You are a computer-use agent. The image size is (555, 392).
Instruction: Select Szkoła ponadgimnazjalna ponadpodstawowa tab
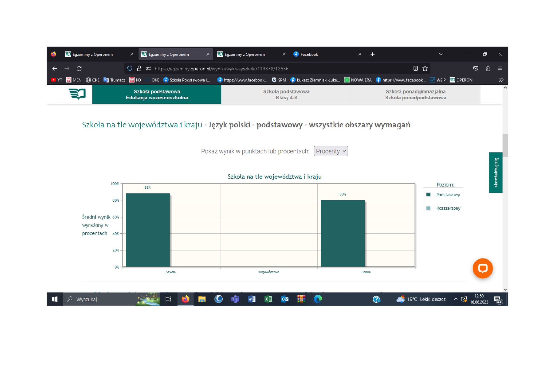click(x=416, y=94)
